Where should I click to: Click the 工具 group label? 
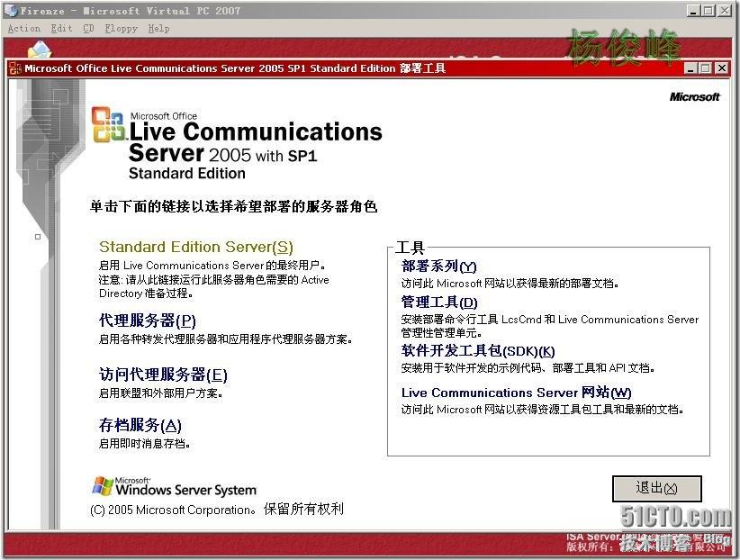click(x=410, y=248)
